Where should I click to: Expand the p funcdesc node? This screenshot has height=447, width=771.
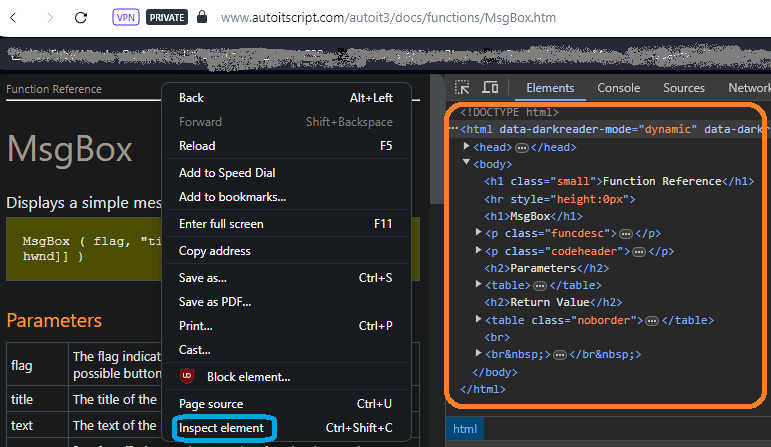click(x=478, y=232)
